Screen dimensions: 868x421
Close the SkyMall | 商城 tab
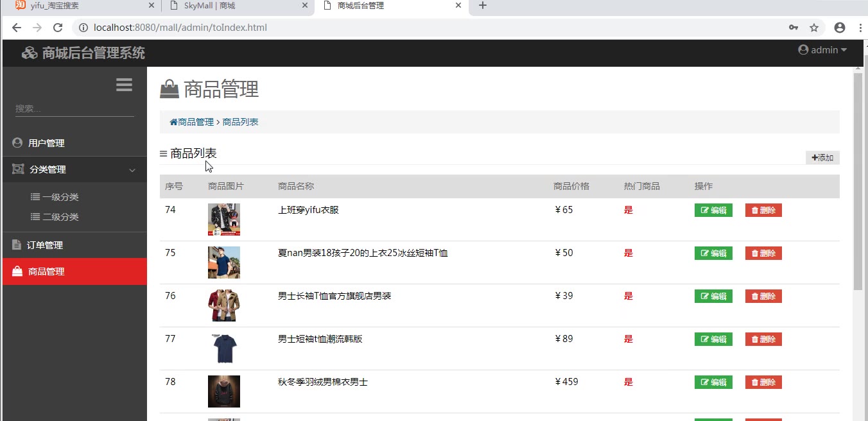306,6
